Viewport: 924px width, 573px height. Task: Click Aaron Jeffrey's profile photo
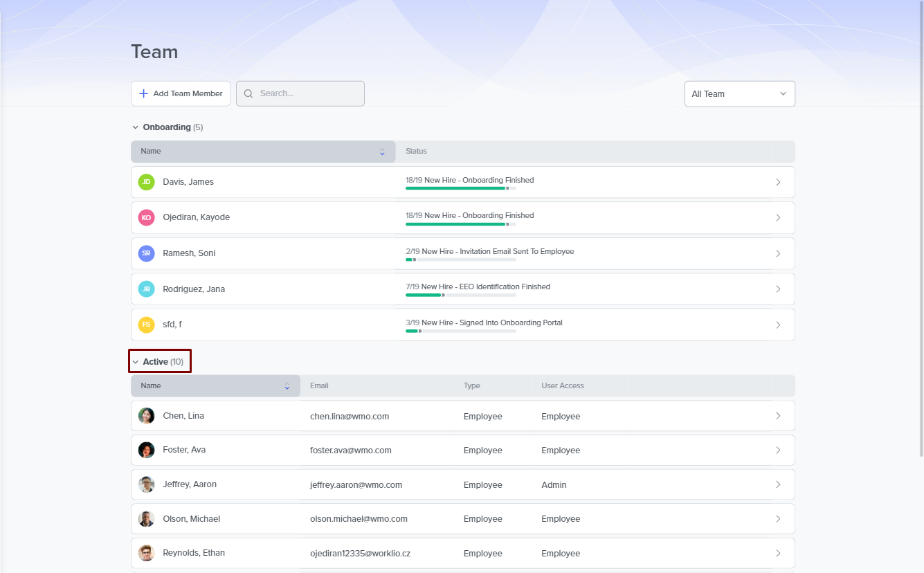(x=146, y=484)
